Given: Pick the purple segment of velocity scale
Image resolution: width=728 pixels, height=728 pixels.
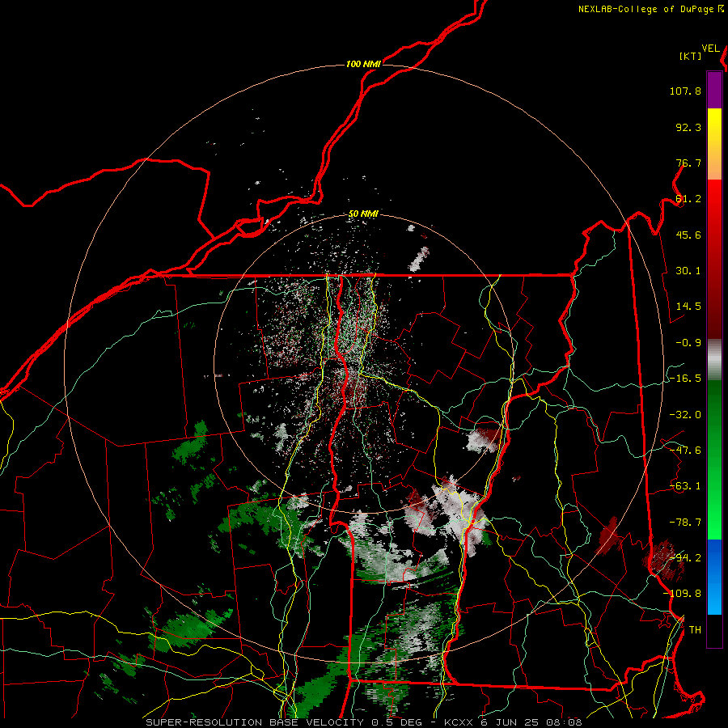Looking at the screenshot, I should (x=714, y=90).
